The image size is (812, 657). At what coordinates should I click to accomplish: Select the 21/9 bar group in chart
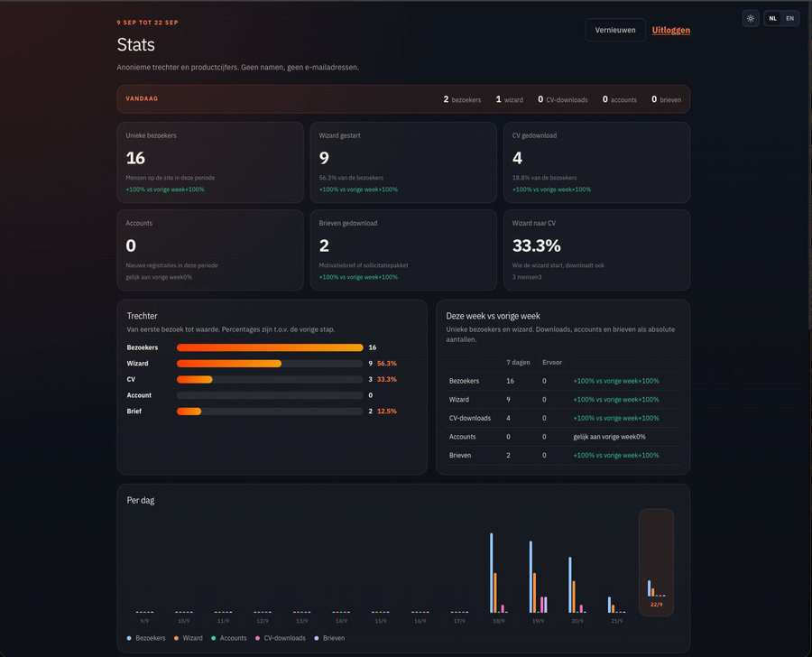(617, 605)
